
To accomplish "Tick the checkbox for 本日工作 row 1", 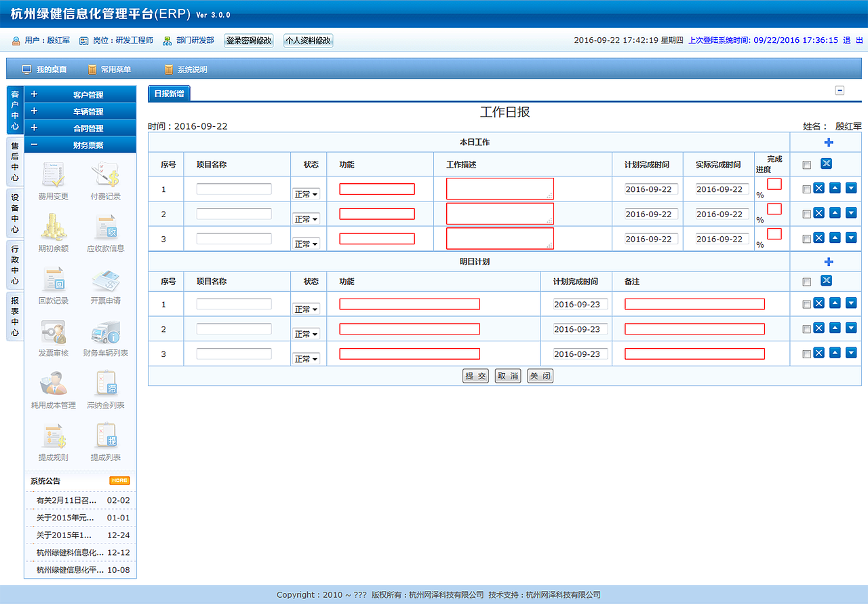I will pos(806,190).
